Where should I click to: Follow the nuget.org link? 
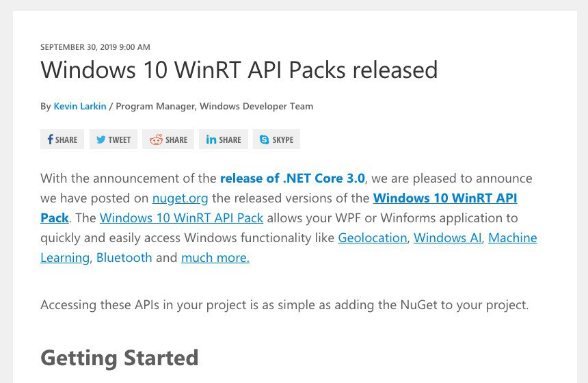[180, 198]
